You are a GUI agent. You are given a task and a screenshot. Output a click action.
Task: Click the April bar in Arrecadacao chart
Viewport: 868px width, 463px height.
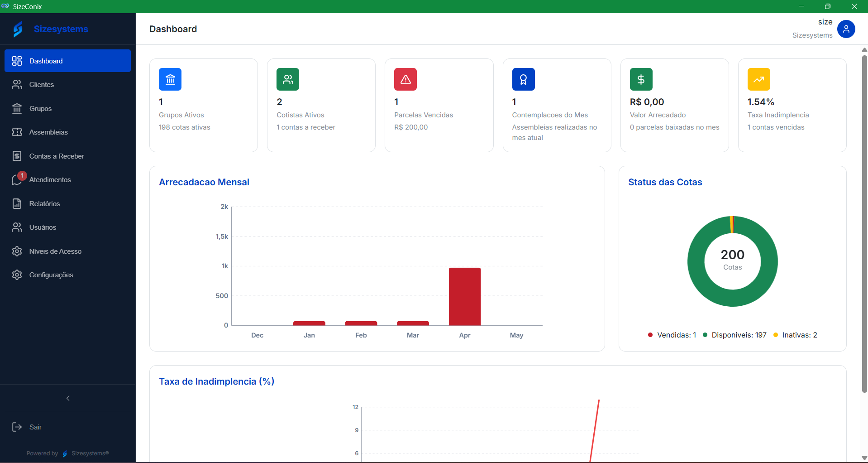click(465, 296)
